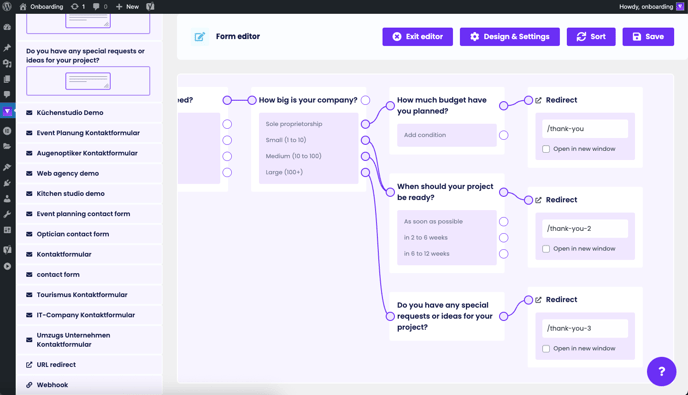This screenshot has height=395, width=688.
Task: Select Kitchen studio demo template
Action: (89, 194)
